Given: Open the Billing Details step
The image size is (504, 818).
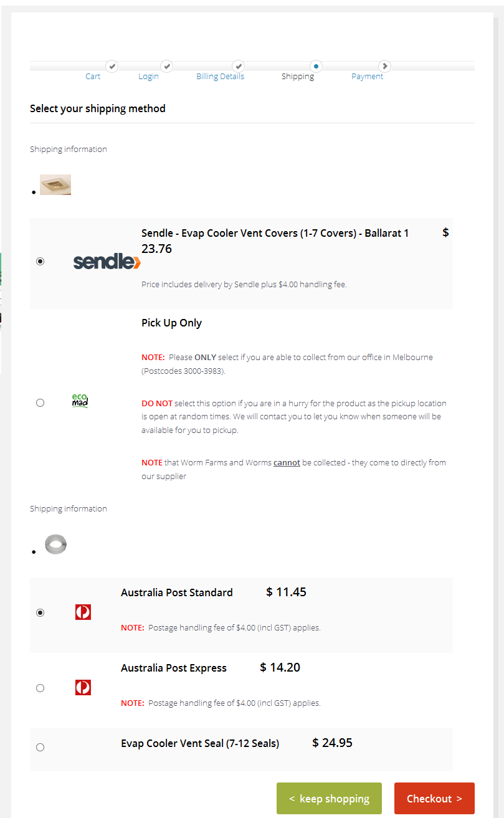Looking at the screenshot, I should (220, 77).
